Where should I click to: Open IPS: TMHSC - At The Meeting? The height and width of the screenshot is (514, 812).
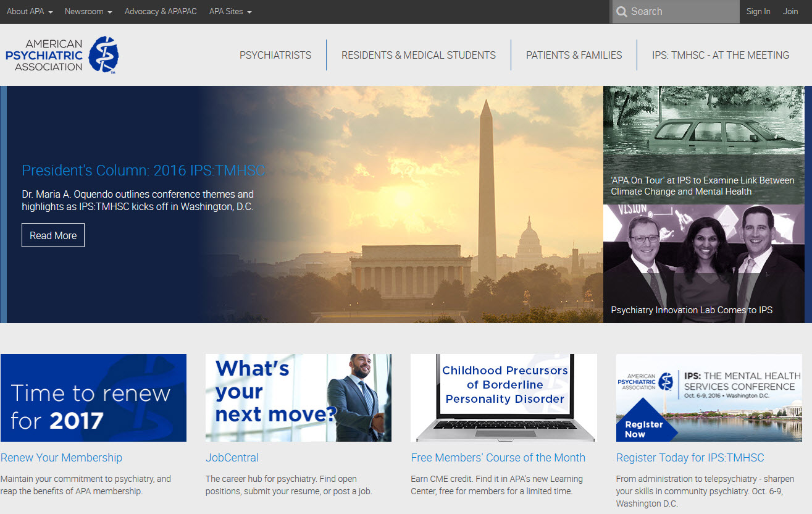click(720, 55)
